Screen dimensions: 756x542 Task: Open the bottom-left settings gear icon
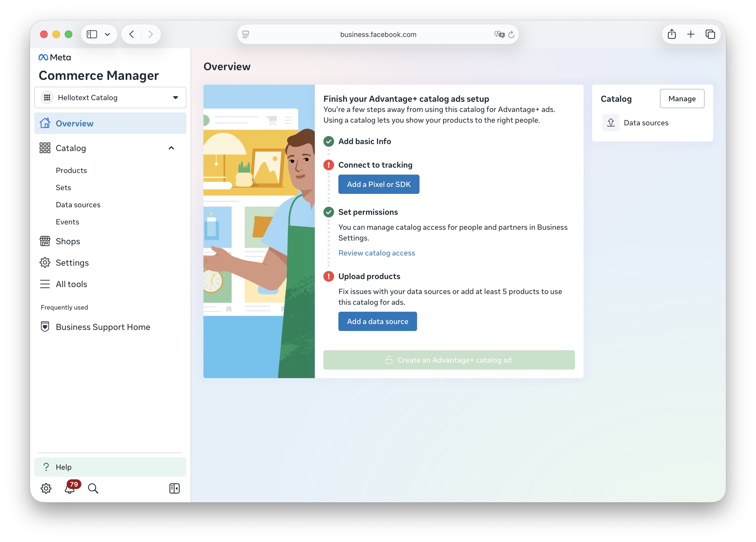tap(46, 488)
